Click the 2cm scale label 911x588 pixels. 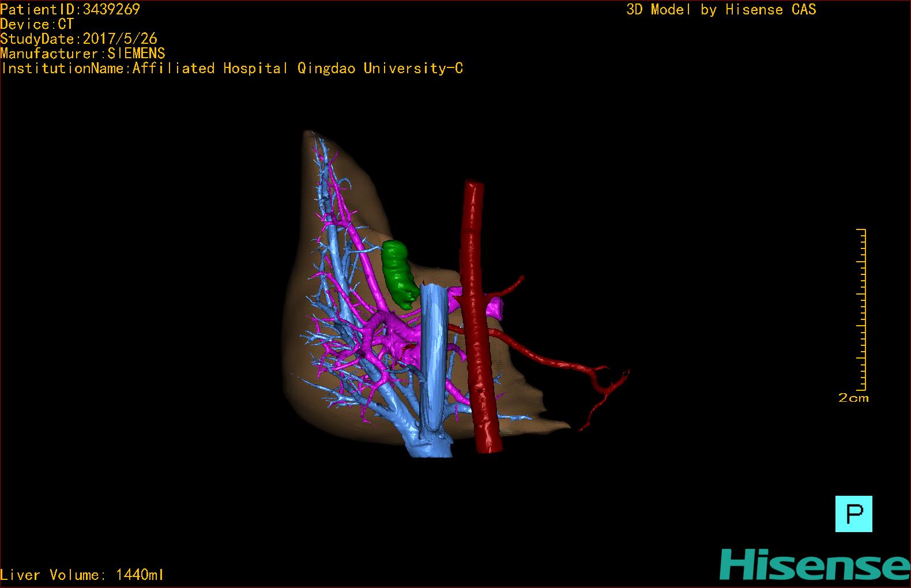(x=853, y=398)
